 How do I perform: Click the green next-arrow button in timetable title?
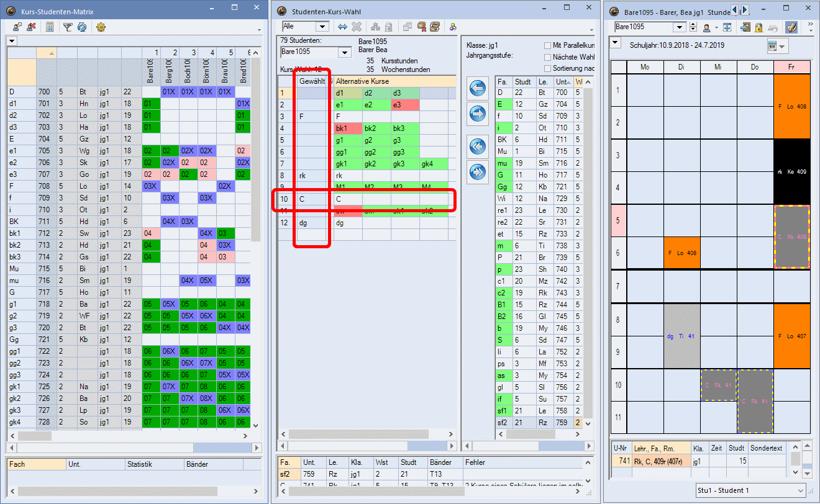[x=745, y=10]
